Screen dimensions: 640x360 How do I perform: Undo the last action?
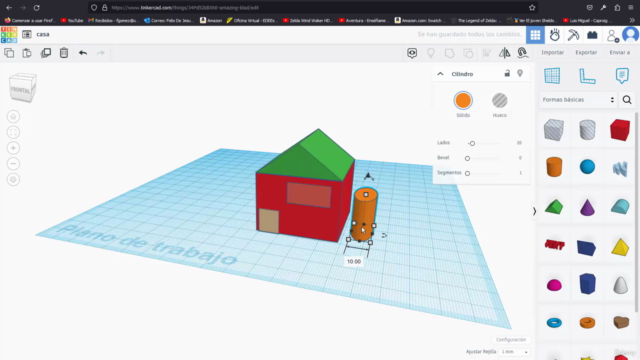point(83,53)
